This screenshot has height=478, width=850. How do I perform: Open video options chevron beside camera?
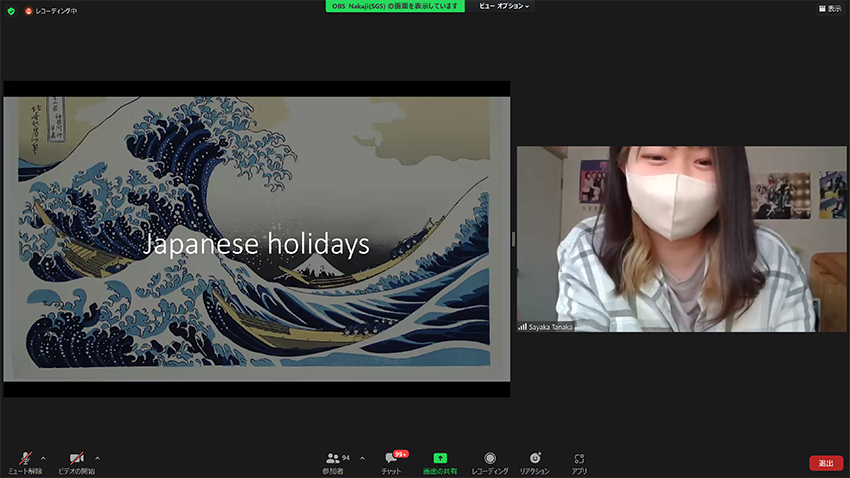tap(98, 458)
